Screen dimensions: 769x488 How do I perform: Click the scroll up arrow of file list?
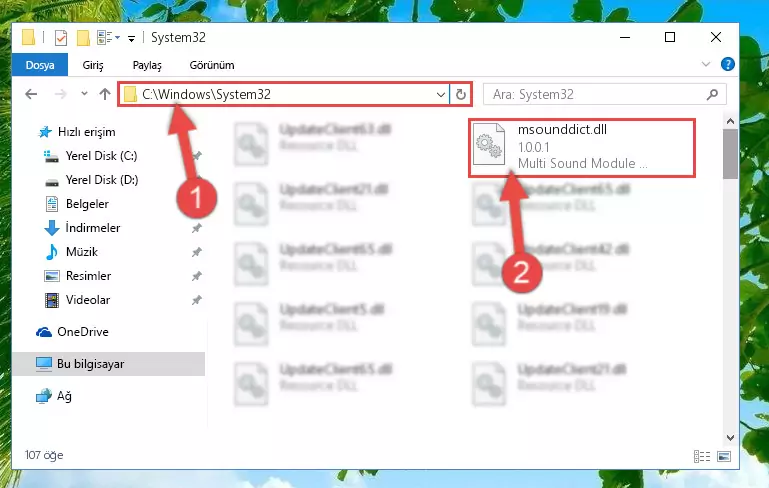(730, 121)
